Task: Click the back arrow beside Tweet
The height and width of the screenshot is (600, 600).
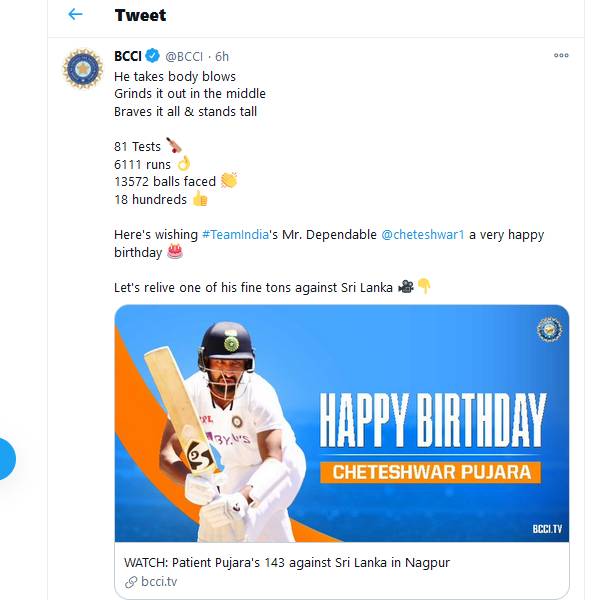Action: pos(75,15)
